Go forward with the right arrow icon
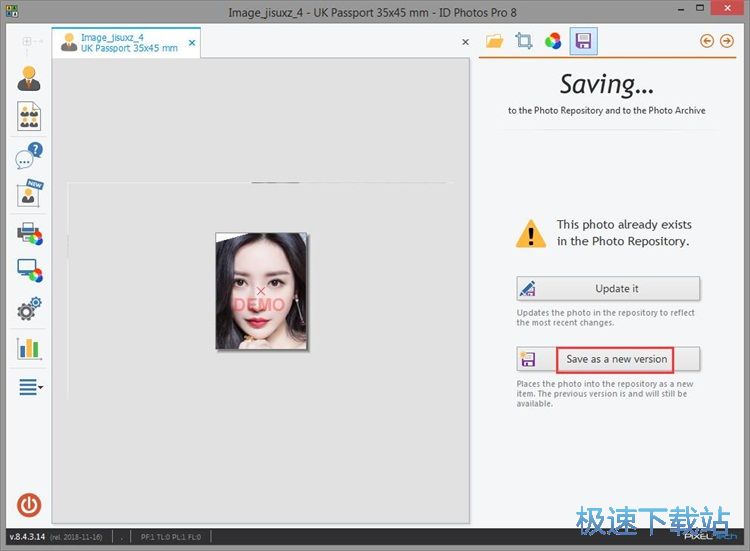750x551 pixels. click(x=727, y=41)
